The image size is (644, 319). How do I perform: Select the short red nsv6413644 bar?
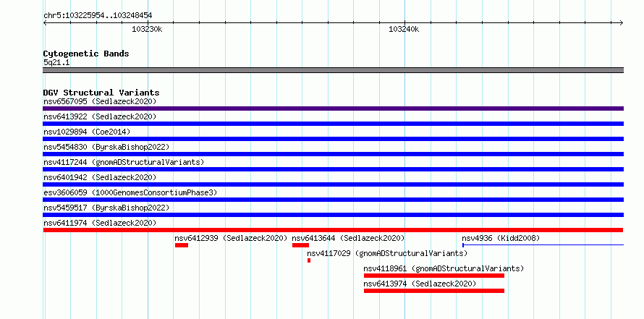click(300, 245)
